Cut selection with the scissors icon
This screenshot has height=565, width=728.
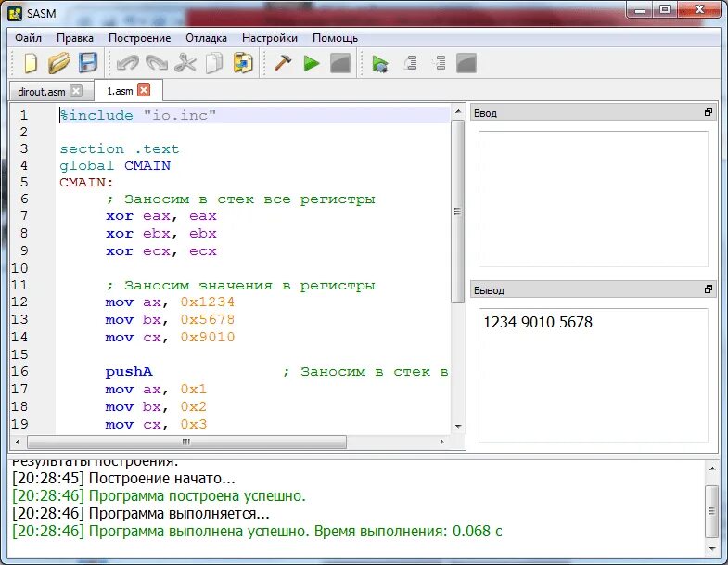185,63
